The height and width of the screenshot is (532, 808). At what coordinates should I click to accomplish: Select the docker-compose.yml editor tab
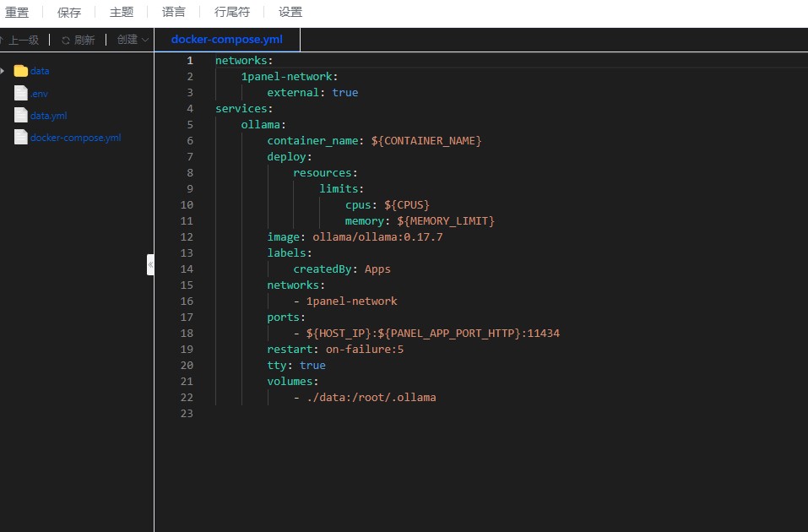click(226, 40)
